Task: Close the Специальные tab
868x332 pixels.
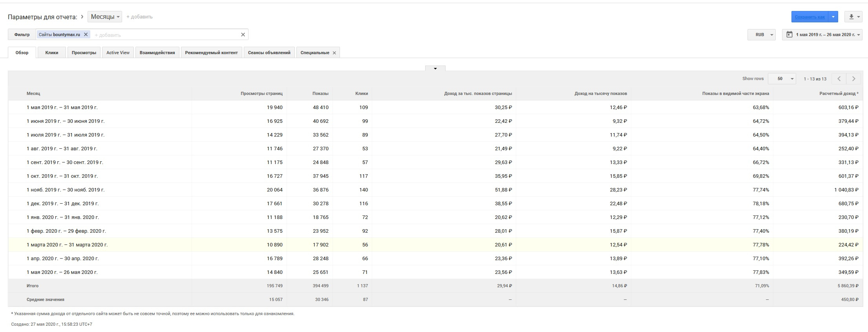Action: pyautogui.click(x=334, y=53)
